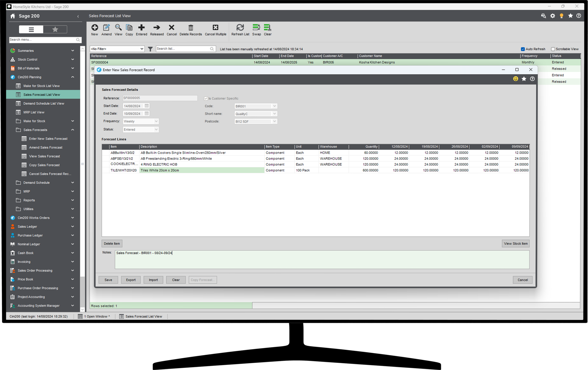
Task: Open the Frequency dropdown
Action: tap(156, 121)
